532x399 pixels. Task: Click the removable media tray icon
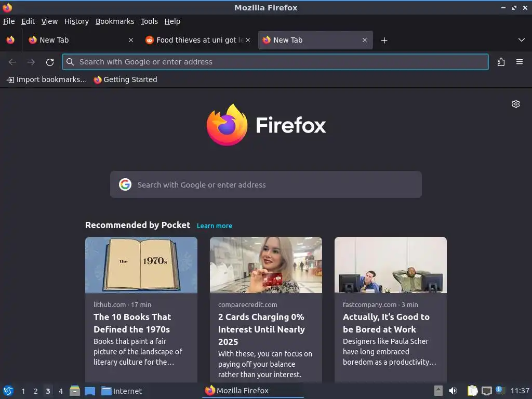point(438,391)
